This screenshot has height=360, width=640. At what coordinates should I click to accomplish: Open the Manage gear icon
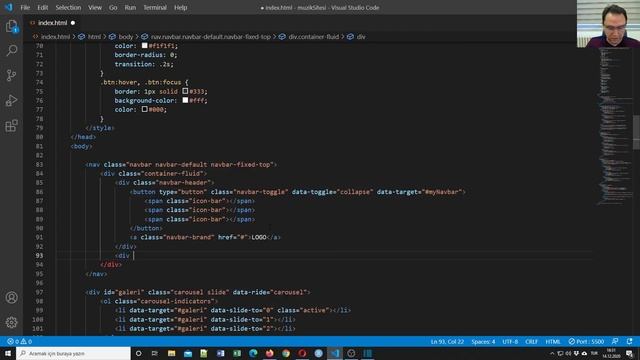click(11, 322)
